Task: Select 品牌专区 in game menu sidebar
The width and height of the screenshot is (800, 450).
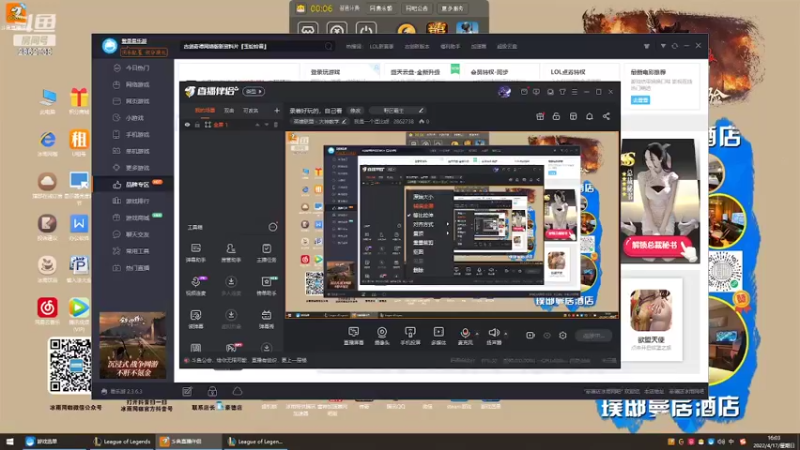Action: click(133, 184)
